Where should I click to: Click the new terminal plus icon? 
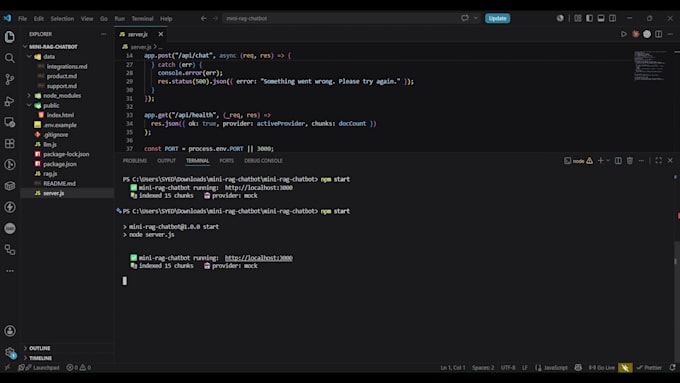coord(601,160)
